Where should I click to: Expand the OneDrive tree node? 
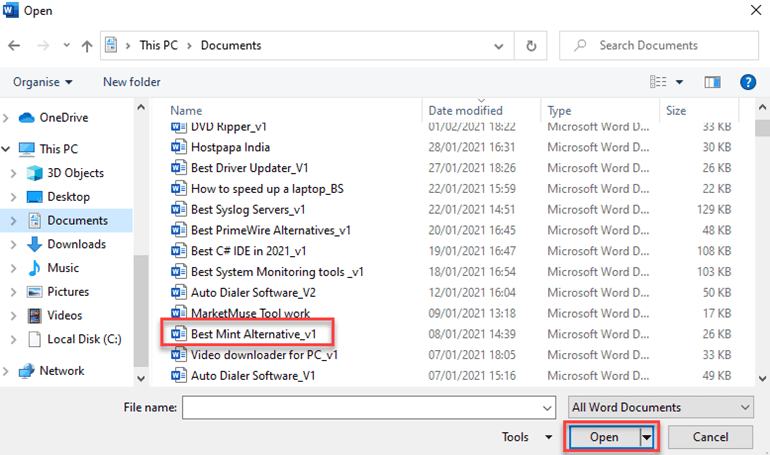(x=7, y=118)
